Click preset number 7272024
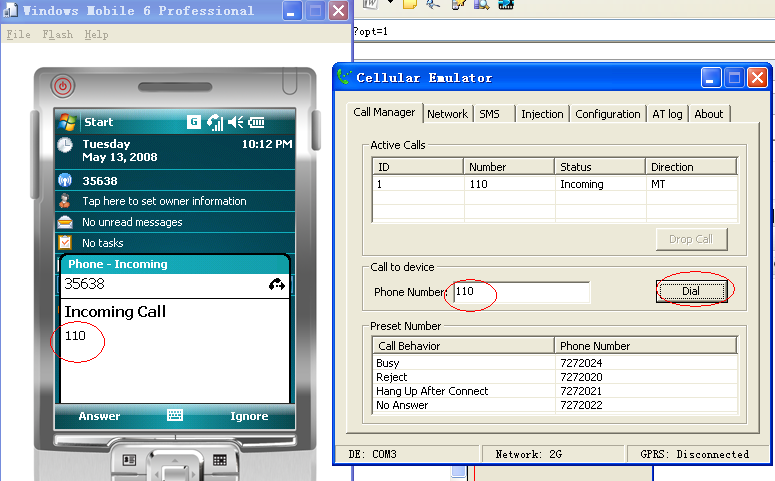Image resolution: width=775 pixels, height=481 pixels. tap(581, 363)
